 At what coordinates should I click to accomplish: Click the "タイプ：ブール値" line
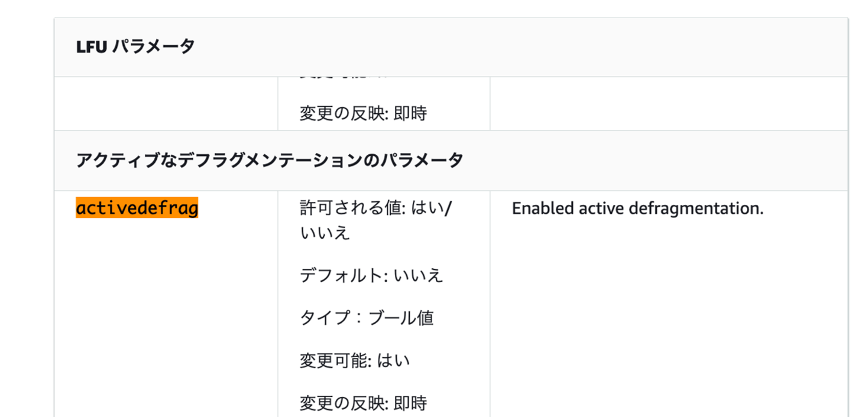pos(366,318)
